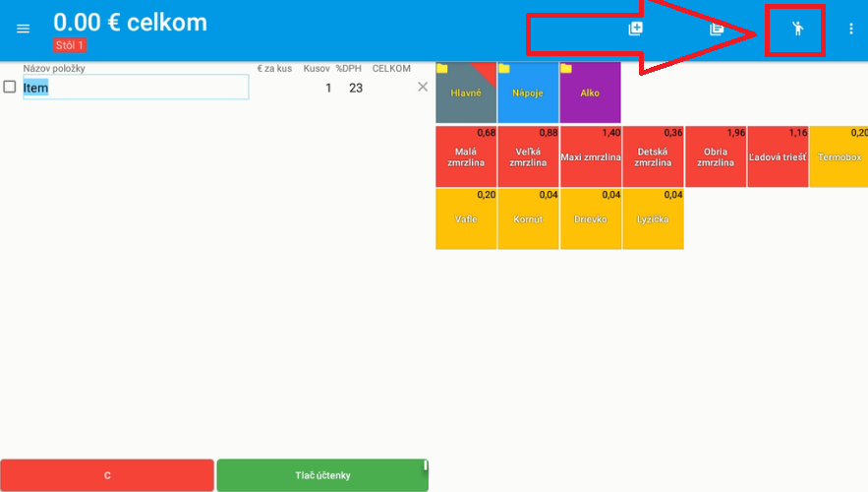The height and width of the screenshot is (492, 868).
Task: Open the hamburger navigation menu
Action: tap(24, 29)
